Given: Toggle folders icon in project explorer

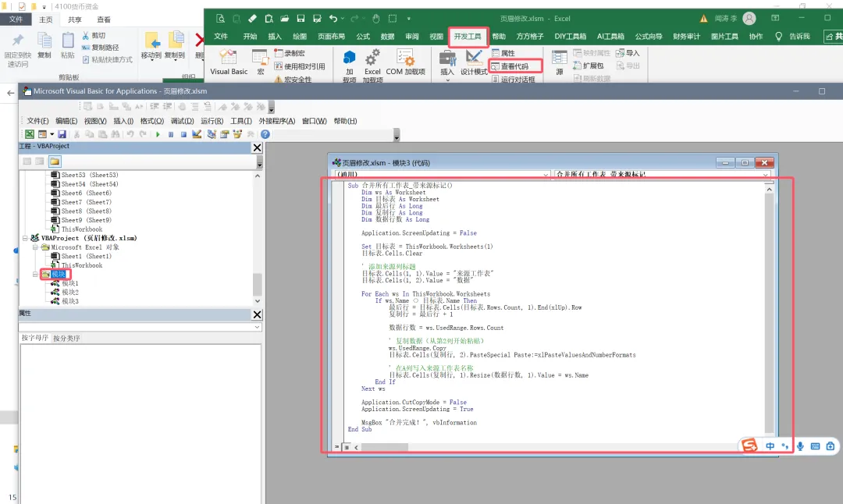Looking at the screenshot, I should point(55,161).
